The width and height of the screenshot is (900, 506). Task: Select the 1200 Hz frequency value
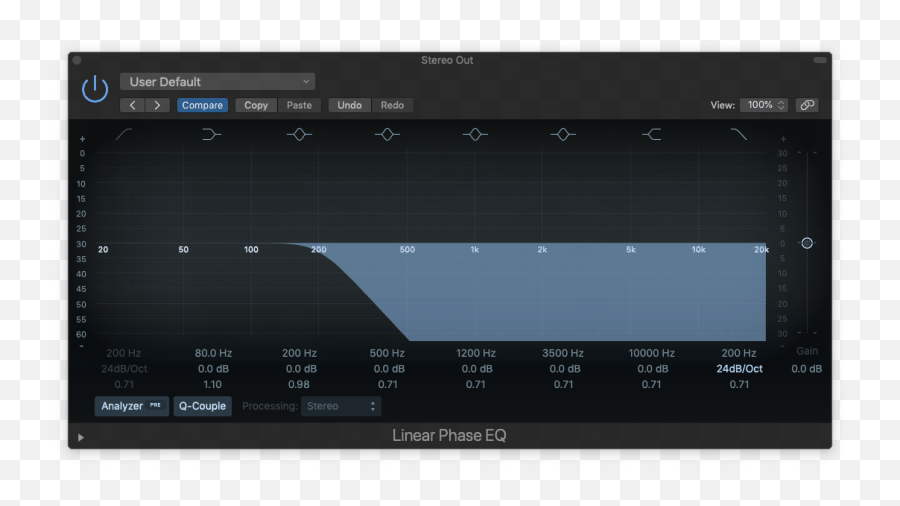(x=476, y=353)
